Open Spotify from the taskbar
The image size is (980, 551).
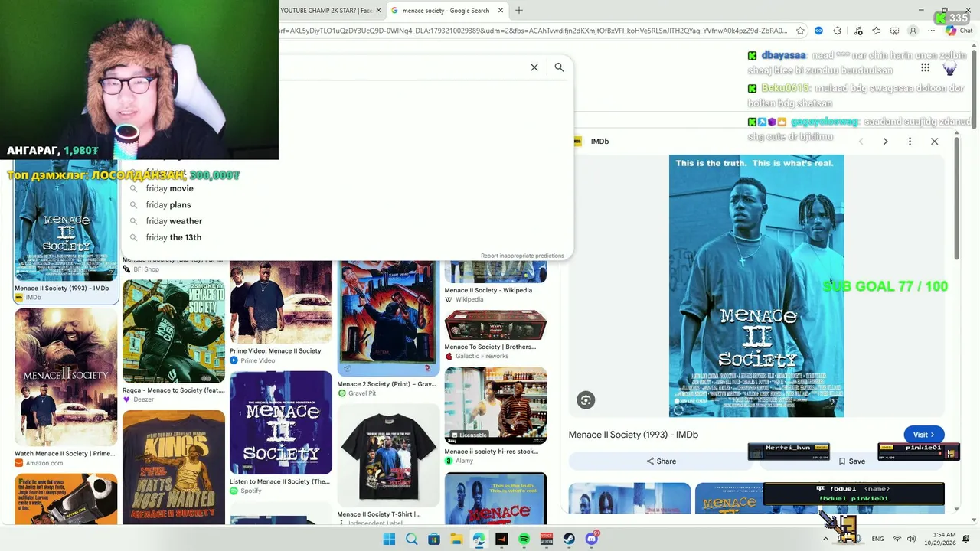[x=524, y=539]
